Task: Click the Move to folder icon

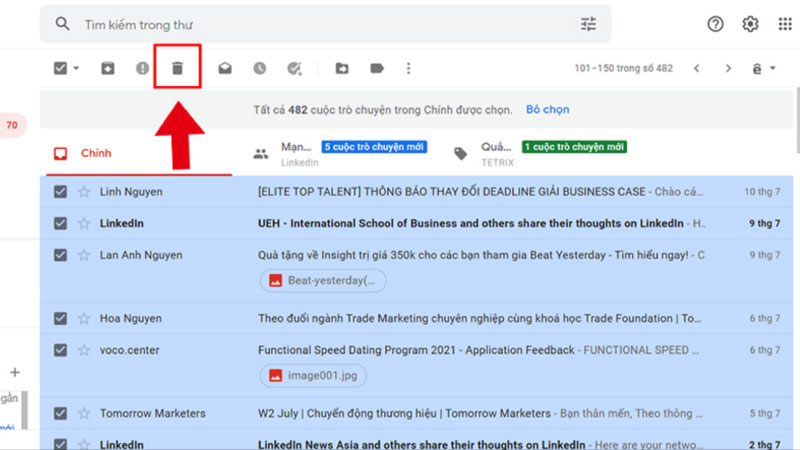Action: pyautogui.click(x=342, y=68)
